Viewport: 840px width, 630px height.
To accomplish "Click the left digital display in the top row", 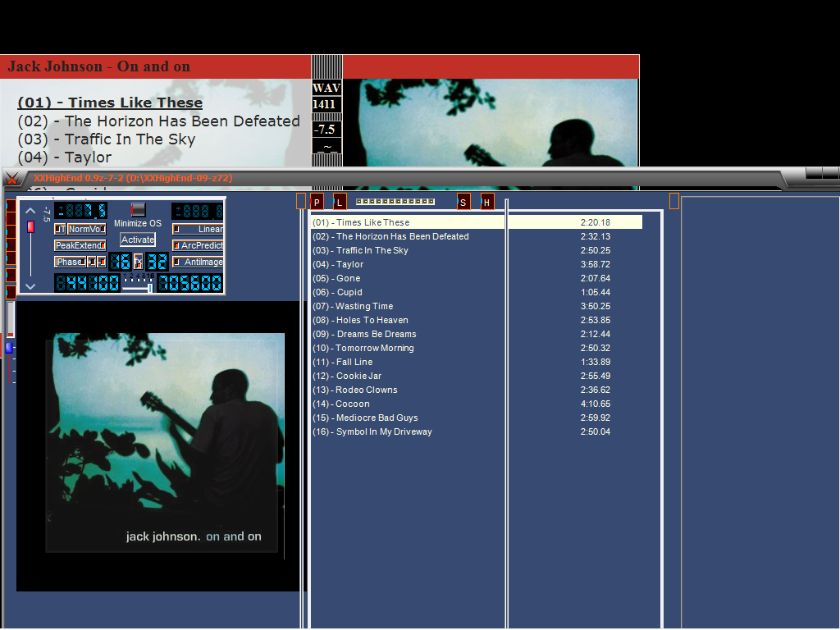I will [81, 211].
